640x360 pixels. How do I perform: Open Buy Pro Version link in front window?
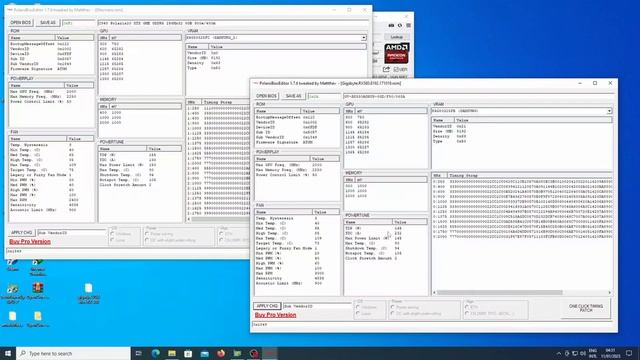pos(276,315)
